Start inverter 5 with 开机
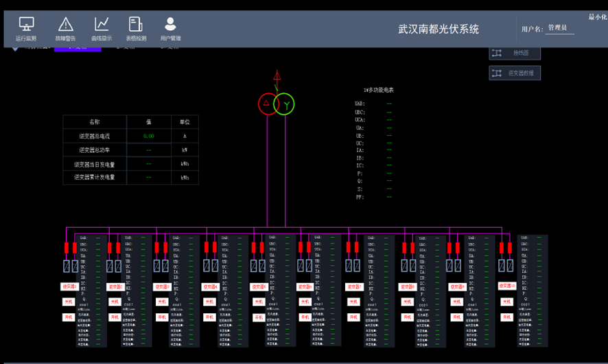This screenshot has height=364, width=608. 258,317
